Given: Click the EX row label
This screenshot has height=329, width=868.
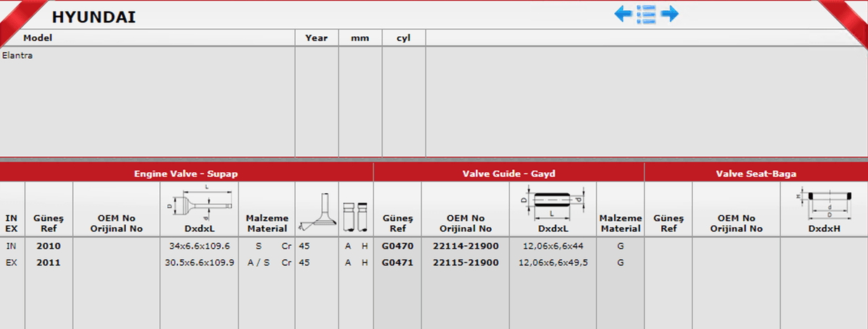Looking at the screenshot, I should click(x=11, y=262).
